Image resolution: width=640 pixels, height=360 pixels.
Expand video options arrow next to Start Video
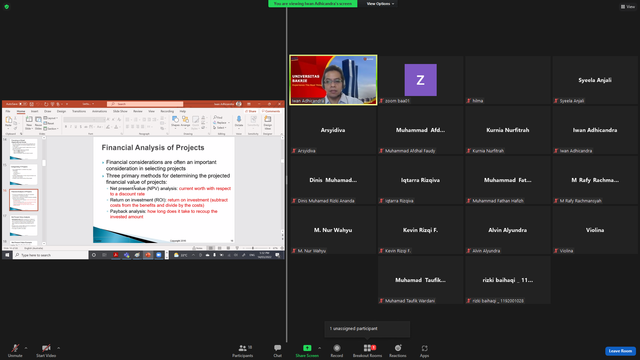[x=59, y=348]
